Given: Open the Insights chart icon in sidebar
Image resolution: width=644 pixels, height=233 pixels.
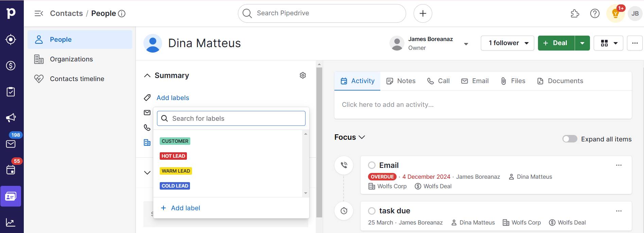Looking at the screenshot, I should [11, 222].
